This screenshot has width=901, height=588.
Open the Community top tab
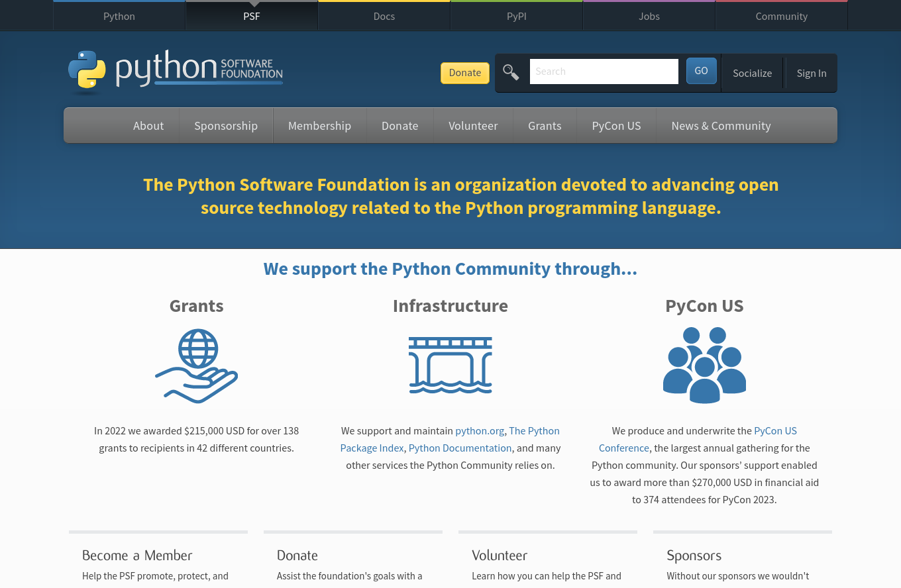782,16
